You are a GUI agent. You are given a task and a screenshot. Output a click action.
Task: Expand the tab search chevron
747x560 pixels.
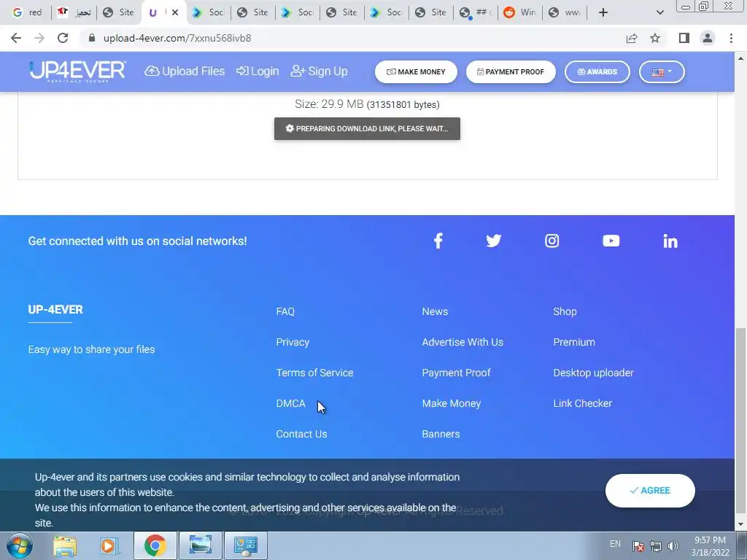659,12
